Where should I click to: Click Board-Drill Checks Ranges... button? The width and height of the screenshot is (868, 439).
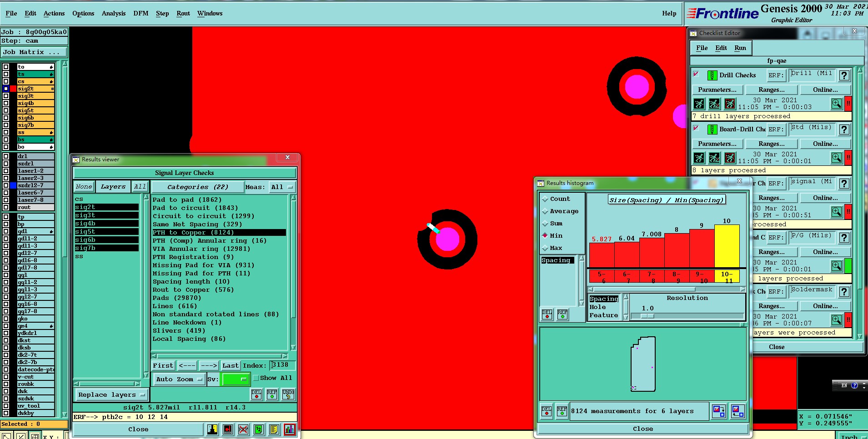click(772, 144)
